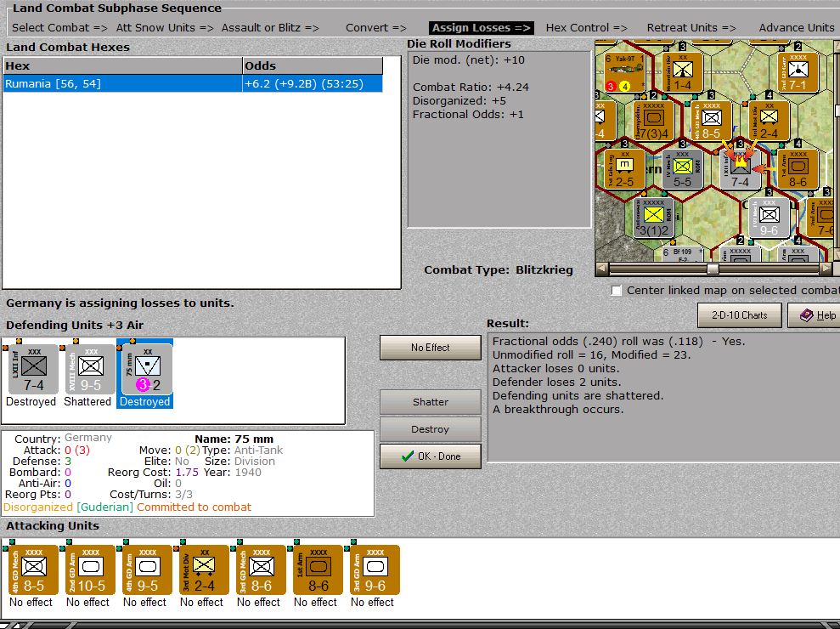Viewport: 840px width, 629px height.
Task: Click the Hex Control subphase label
Action: click(586, 28)
